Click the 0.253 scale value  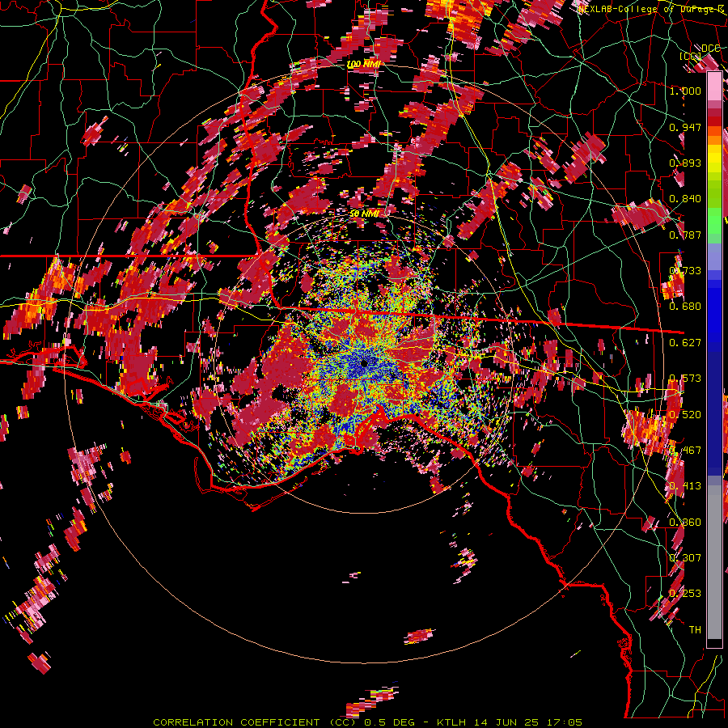(x=685, y=594)
